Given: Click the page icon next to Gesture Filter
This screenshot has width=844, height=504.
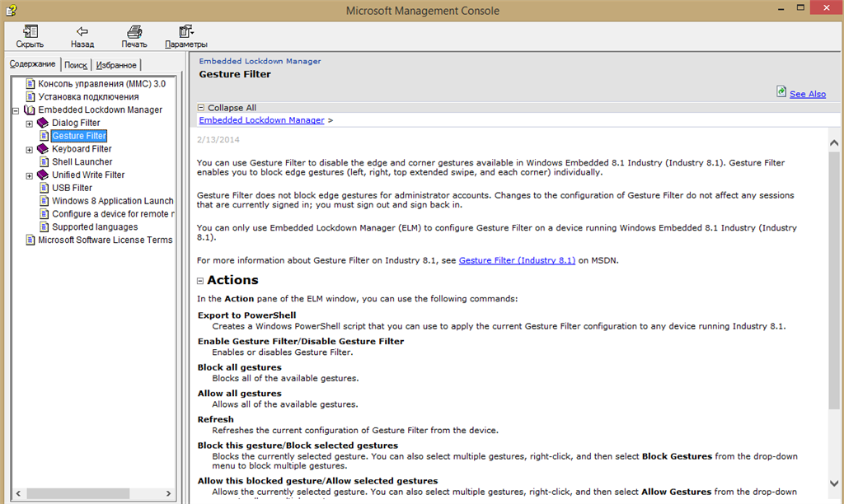Looking at the screenshot, I should tap(45, 136).
